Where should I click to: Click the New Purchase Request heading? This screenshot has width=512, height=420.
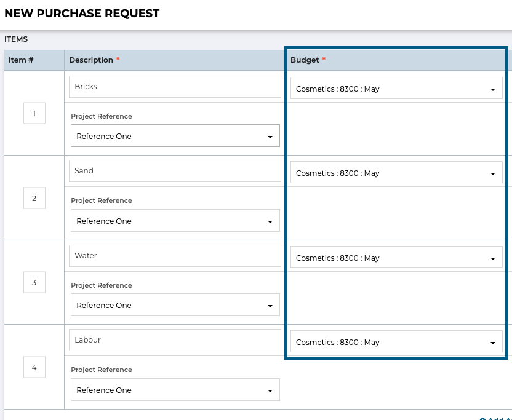[82, 14]
